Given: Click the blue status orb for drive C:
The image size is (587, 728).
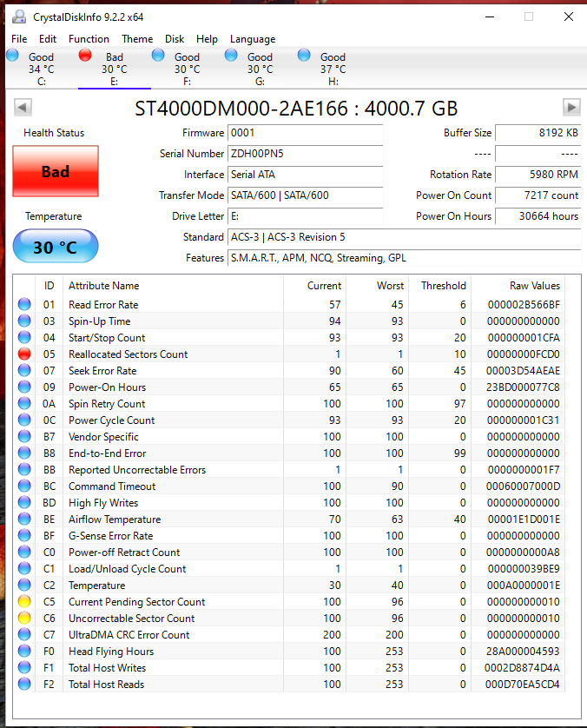Looking at the screenshot, I should click(x=13, y=56).
